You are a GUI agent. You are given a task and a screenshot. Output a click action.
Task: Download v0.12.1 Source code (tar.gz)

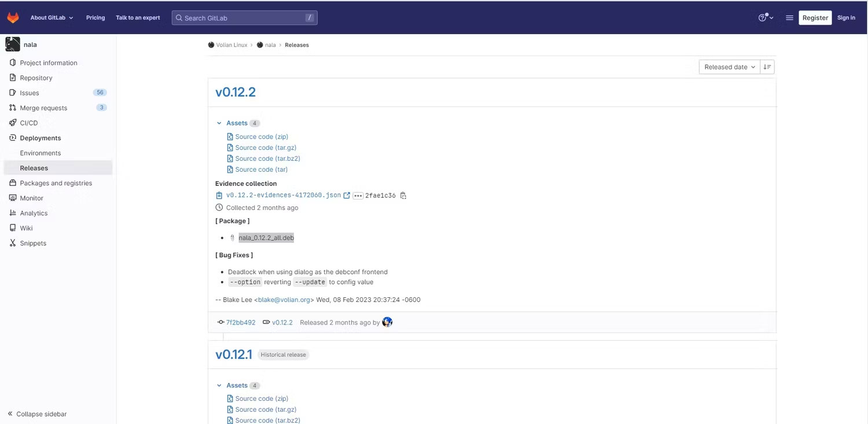pos(266,410)
